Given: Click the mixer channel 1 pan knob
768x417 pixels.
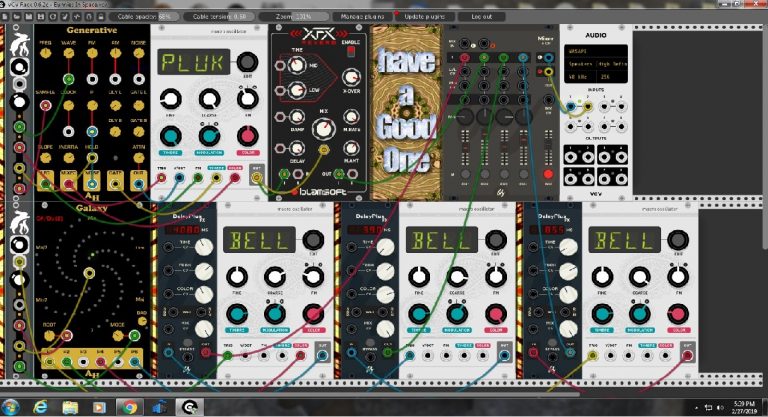Looking at the screenshot, I should pos(465,117).
